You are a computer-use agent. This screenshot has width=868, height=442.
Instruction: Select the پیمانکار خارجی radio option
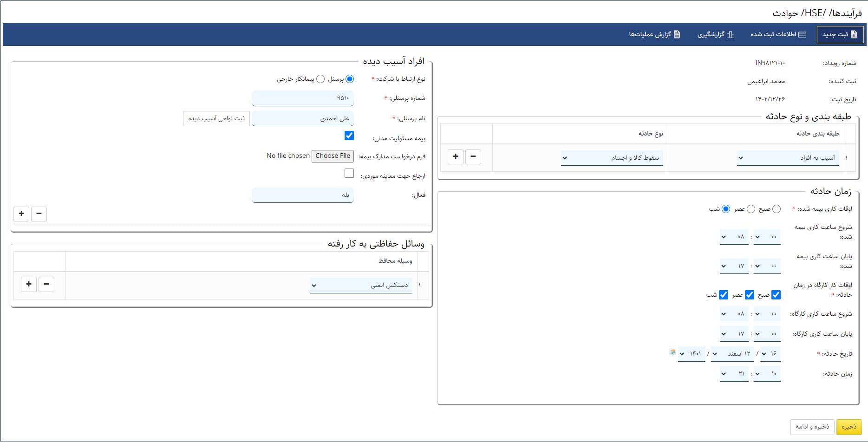tap(320, 79)
